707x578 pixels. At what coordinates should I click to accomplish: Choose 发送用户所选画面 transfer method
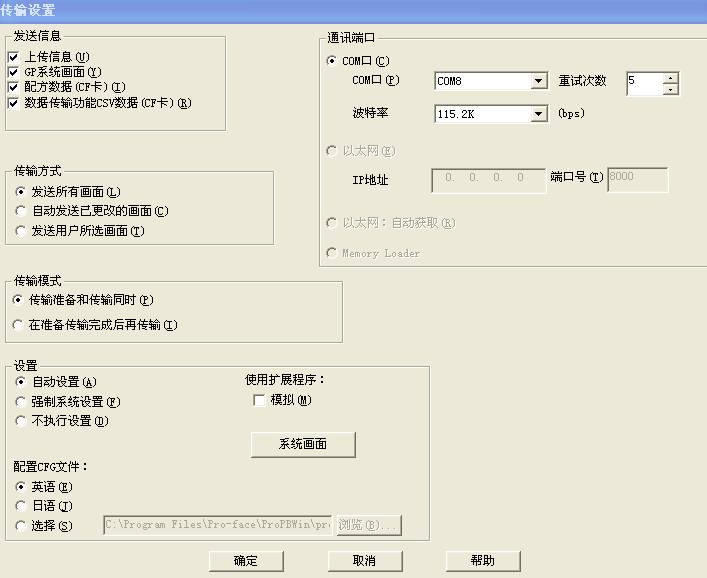(22, 231)
